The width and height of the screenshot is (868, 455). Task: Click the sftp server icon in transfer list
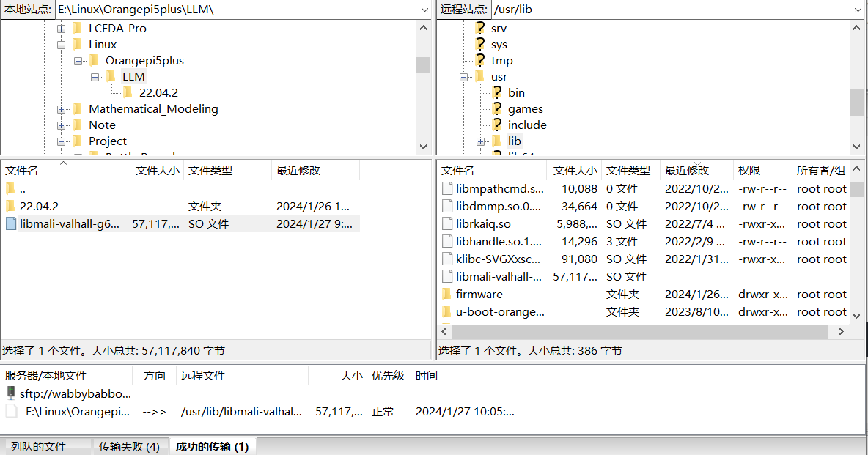[x=10, y=393]
